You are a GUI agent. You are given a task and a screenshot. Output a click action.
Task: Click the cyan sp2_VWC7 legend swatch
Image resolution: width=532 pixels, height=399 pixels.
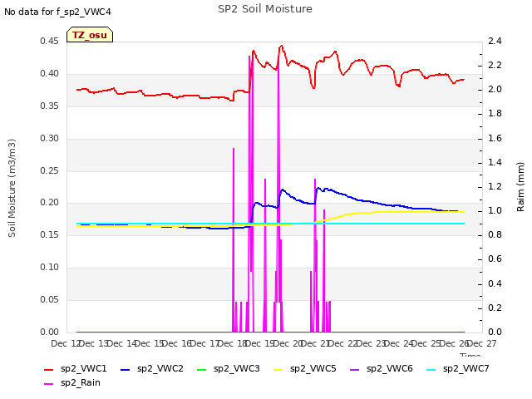pos(431,369)
